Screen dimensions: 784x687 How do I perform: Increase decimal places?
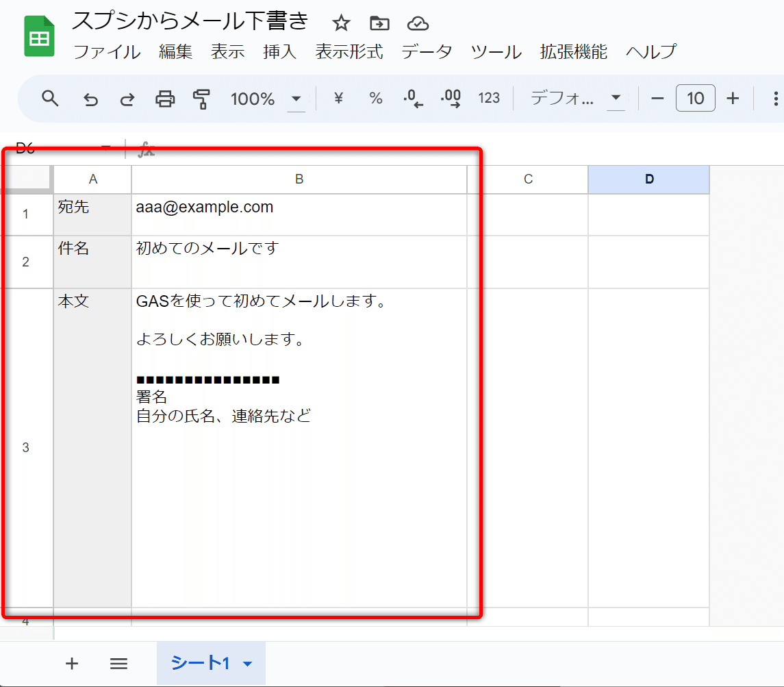click(x=451, y=98)
